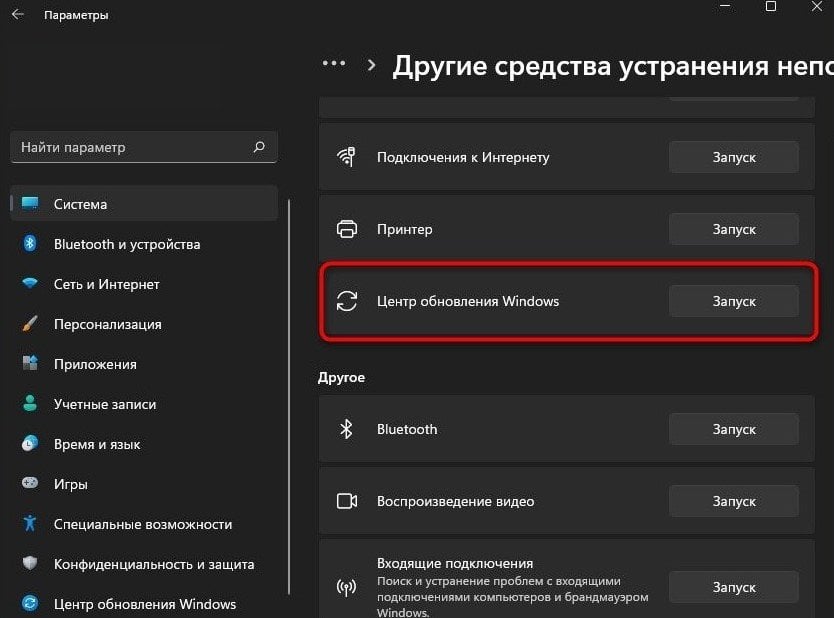Click the Время и язык clock icon
Viewport: 834px width, 618px height.
coord(30,443)
